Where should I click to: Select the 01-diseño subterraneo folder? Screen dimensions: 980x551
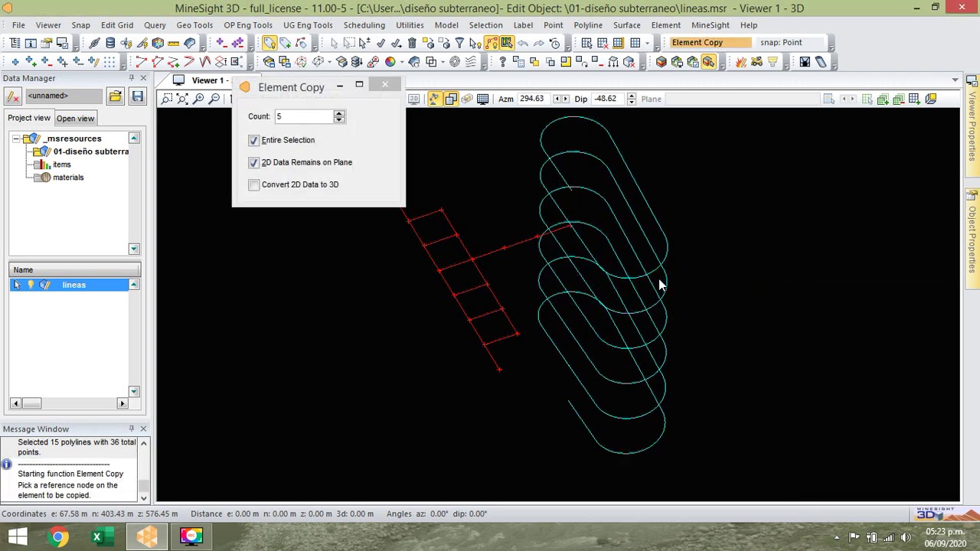[90, 152]
